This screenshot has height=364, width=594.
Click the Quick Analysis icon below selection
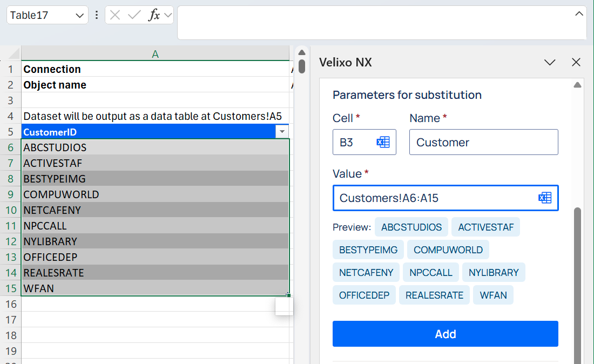pyautogui.click(x=284, y=306)
